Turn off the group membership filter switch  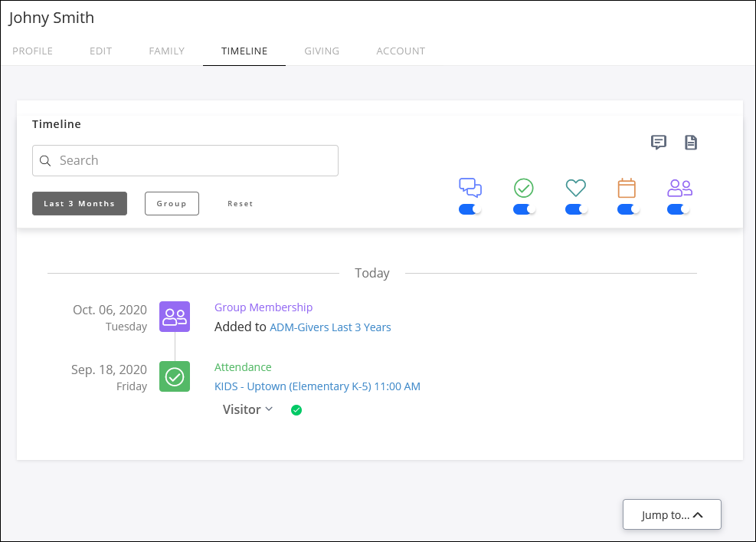tap(679, 209)
